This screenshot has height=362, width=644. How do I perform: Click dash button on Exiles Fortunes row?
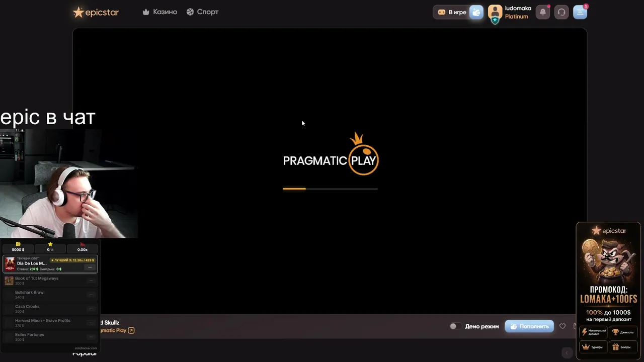[91, 337]
